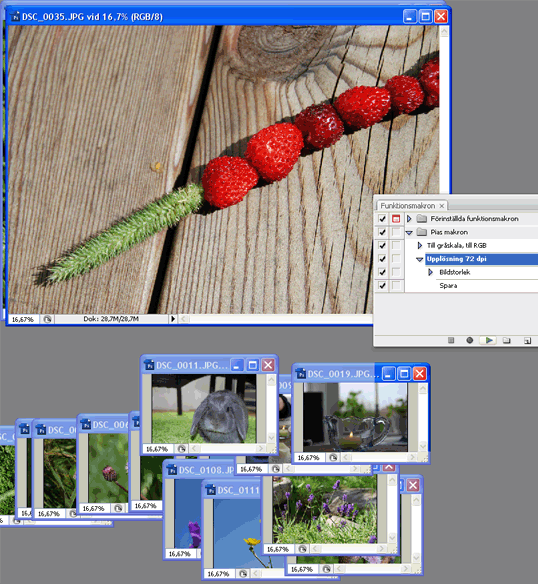Click the status bar icon in DSC_0011.JPG window

click(x=181, y=449)
